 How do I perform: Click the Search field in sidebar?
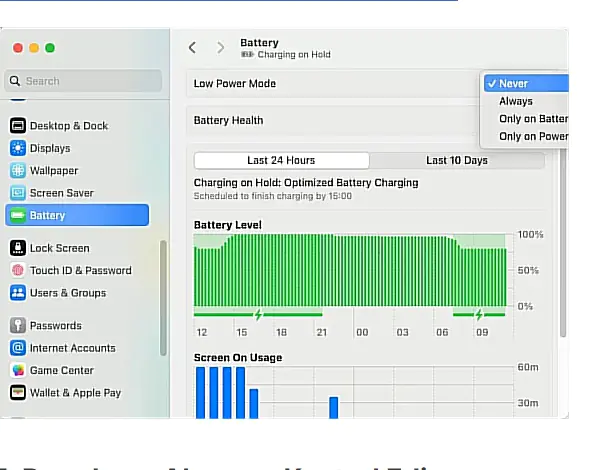(x=84, y=81)
